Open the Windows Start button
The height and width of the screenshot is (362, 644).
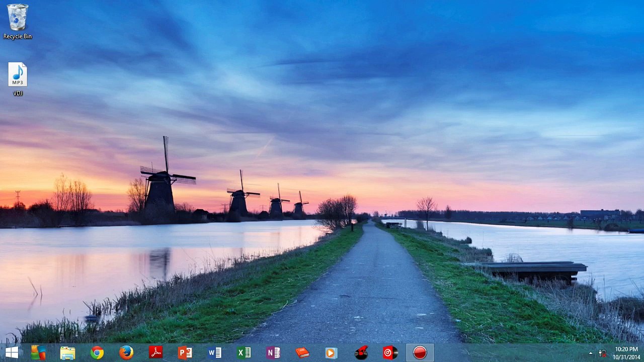12,353
